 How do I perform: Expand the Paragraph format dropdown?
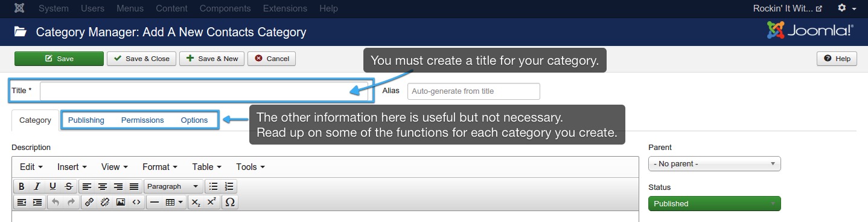coord(173,186)
